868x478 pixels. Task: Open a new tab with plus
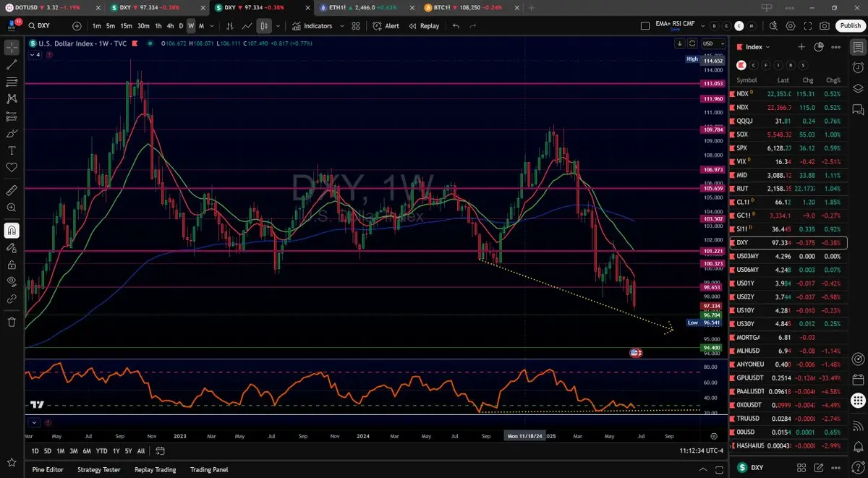pyautogui.click(x=532, y=7)
